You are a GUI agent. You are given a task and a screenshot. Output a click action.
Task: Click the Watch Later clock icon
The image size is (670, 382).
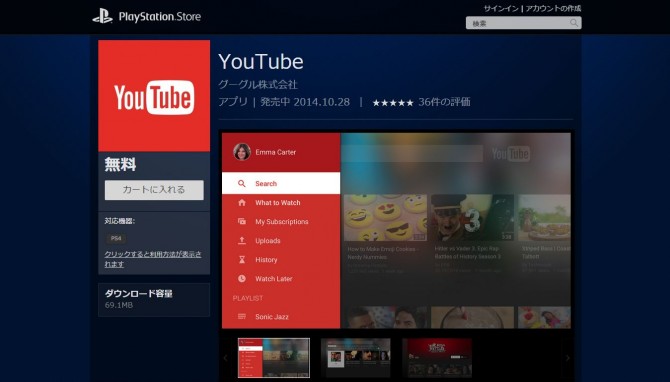pos(242,279)
